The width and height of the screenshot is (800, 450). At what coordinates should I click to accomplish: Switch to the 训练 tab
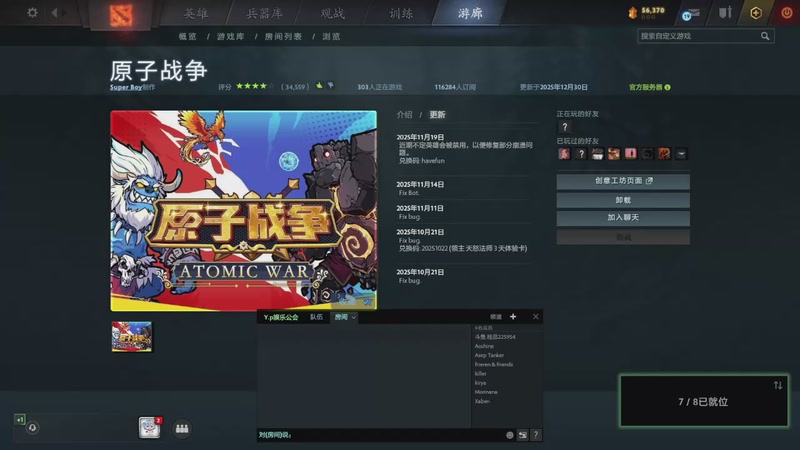(401, 13)
